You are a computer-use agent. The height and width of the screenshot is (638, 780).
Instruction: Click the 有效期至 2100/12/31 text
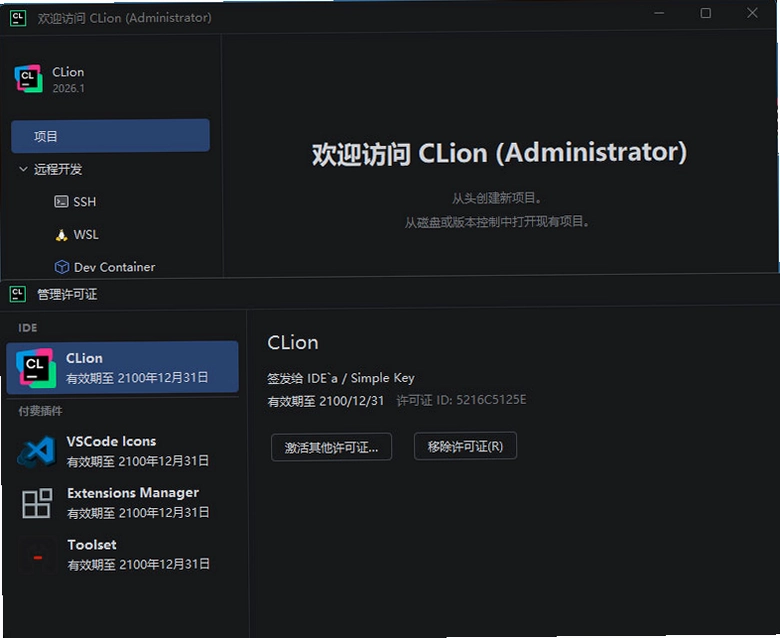[326, 401]
